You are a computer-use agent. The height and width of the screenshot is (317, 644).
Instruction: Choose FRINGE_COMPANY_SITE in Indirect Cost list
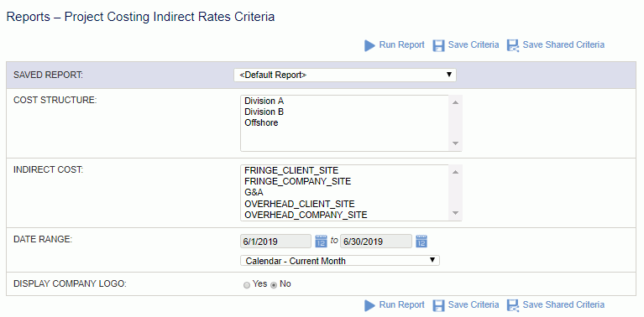pyautogui.click(x=298, y=181)
